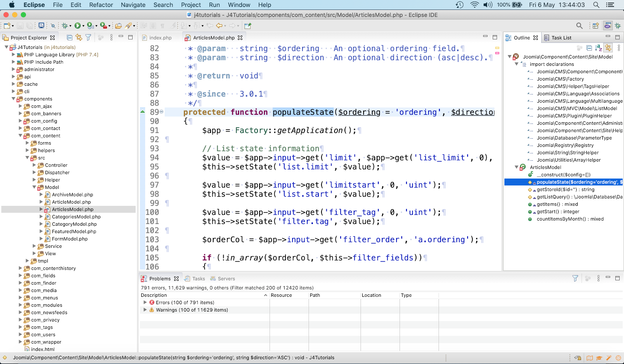The width and height of the screenshot is (624, 364).
Task: Click the Search flashlight toolbar icon
Action: (x=128, y=26)
